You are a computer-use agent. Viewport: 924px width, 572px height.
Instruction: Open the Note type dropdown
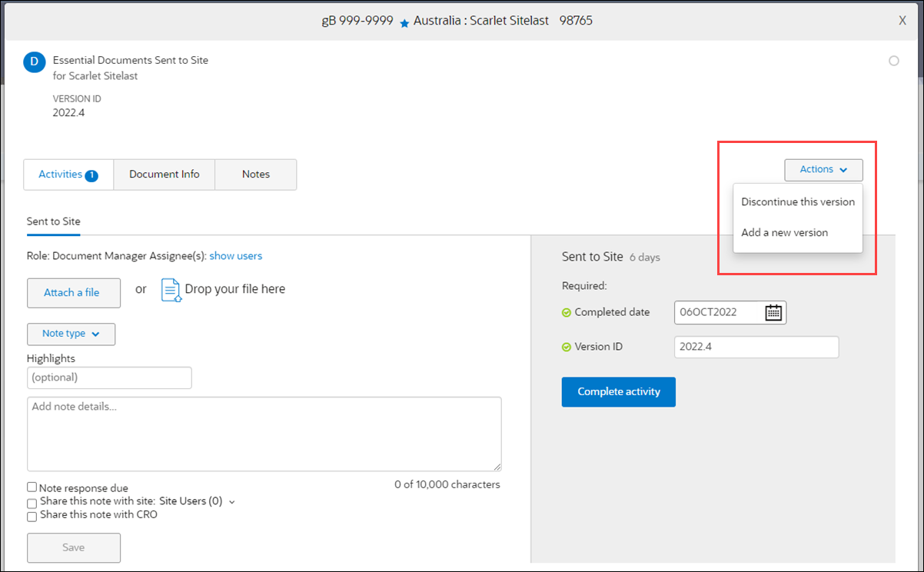pyautogui.click(x=71, y=334)
